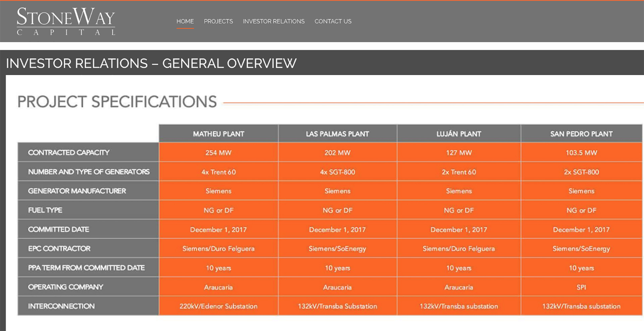Click the CONTRACTED CAPACITY row label
This screenshot has width=644, height=331.
click(x=88, y=152)
